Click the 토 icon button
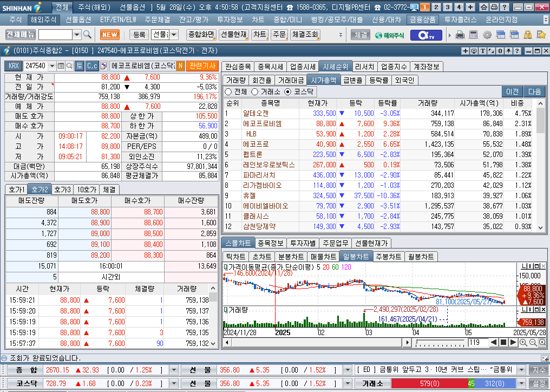This screenshot has height=392, width=550. click(80, 66)
